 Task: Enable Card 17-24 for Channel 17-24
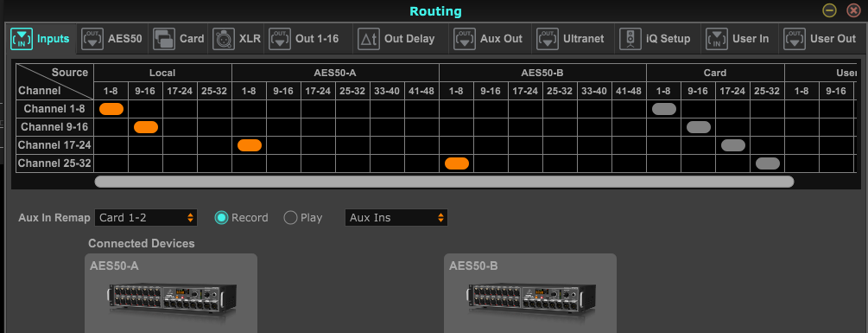coord(733,145)
